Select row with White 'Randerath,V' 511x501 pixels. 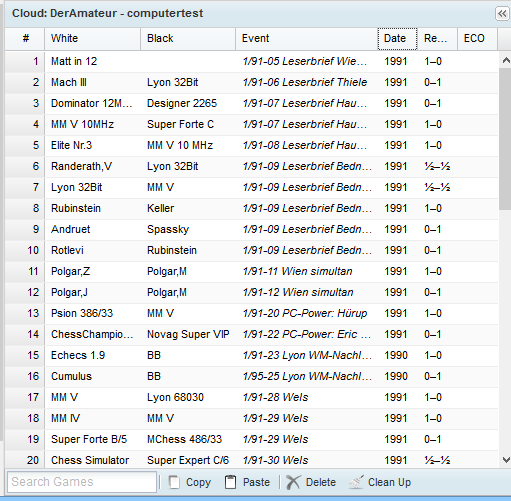(251, 166)
